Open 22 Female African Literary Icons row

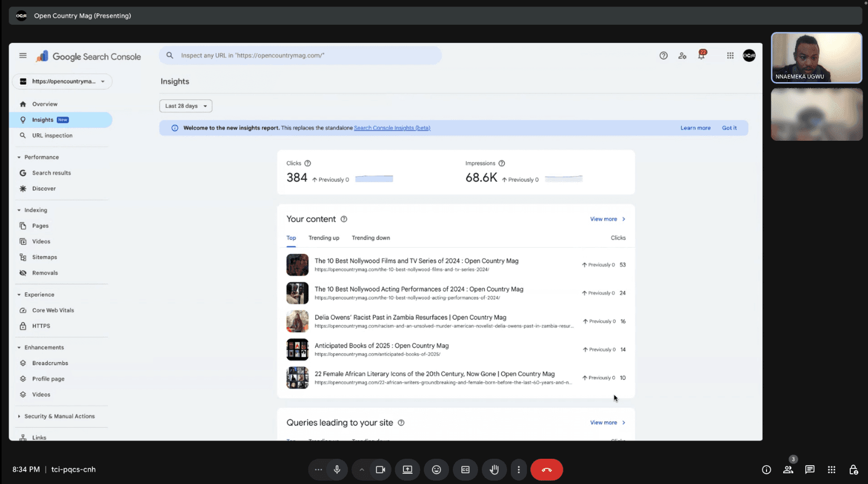[x=456, y=378]
